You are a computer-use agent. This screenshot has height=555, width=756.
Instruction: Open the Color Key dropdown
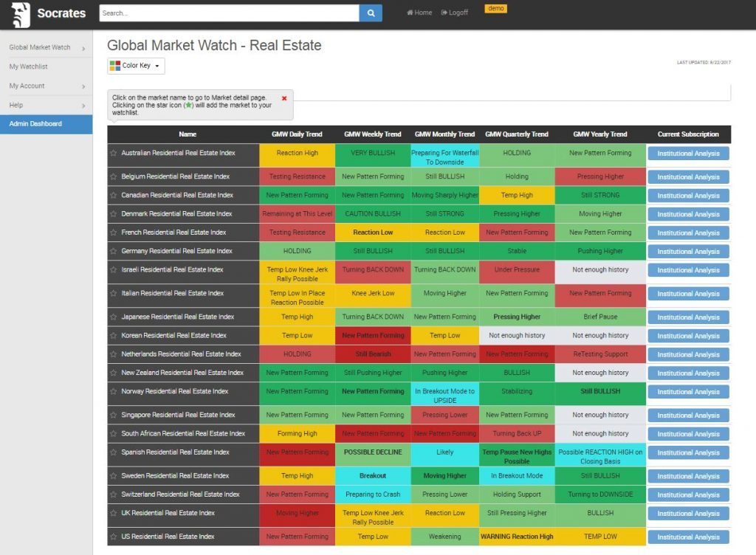coord(136,66)
